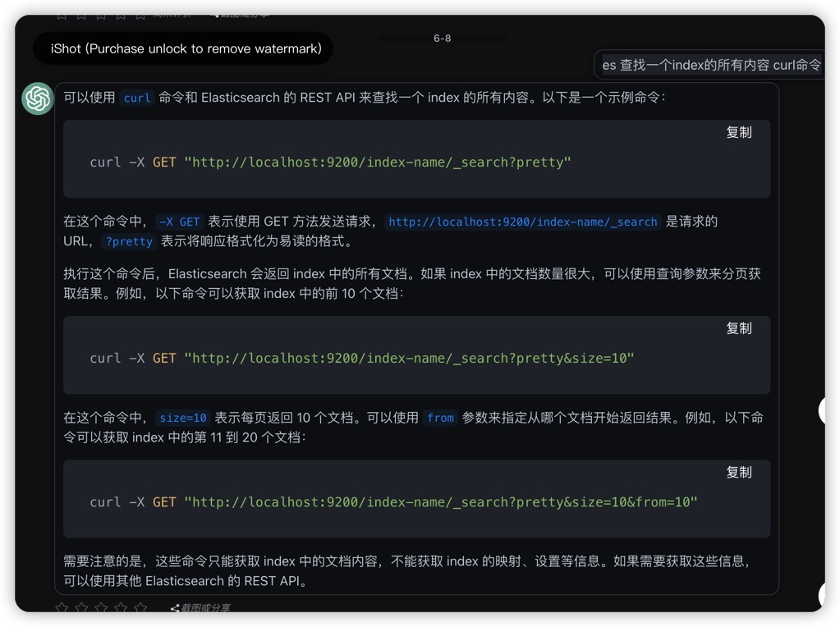Screen dimensions: 840x627
Task: Rate the answer five stars at bottom
Action: (140, 608)
